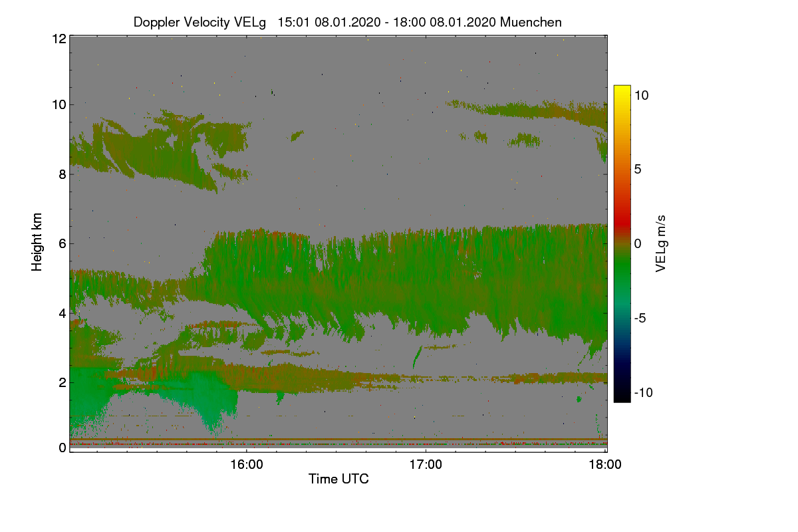Click the station name 'Muenchen' in title
Image resolution: width=798 pixels, height=532 pixels.
[x=531, y=22]
